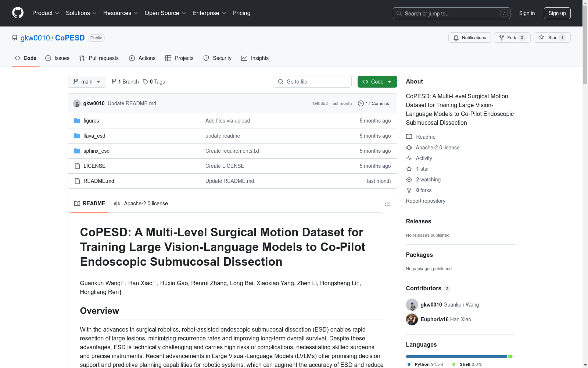Star this repository
This screenshot has height=368, width=588.
[x=552, y=38]
